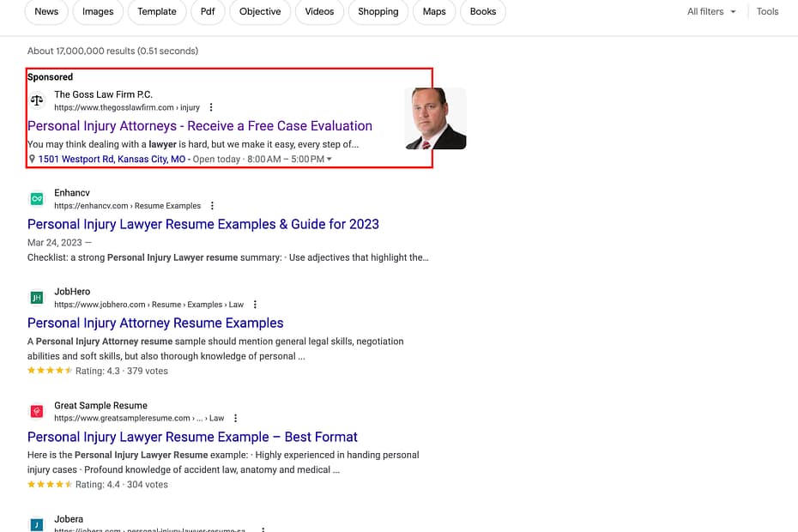The height and width of the screenshot is (532, 798).
Task: Open Personal Injury Attorney Resume Examples result
Action: [x=155, y=323]
